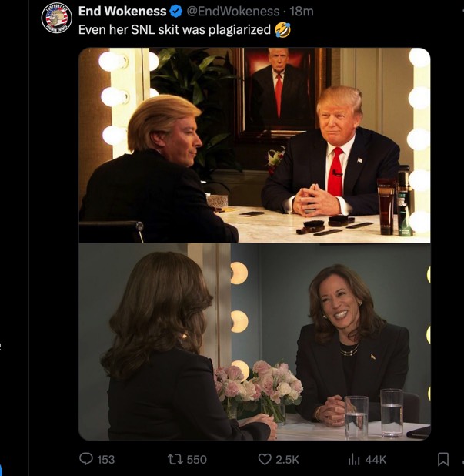464x476 pixels.
Task: Open the End Wokeness display name
Action: pyautogui.click(x=122, y=12)
